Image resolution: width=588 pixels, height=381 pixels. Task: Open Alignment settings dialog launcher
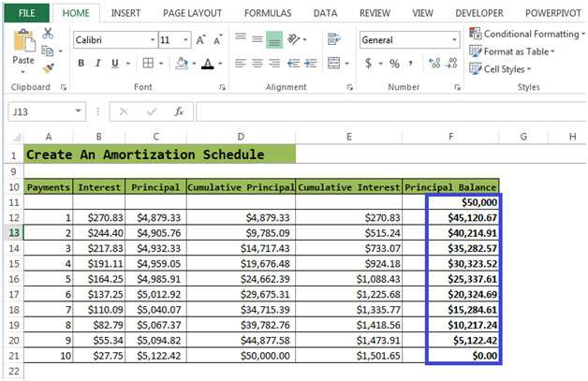click(x=350, y=87)
